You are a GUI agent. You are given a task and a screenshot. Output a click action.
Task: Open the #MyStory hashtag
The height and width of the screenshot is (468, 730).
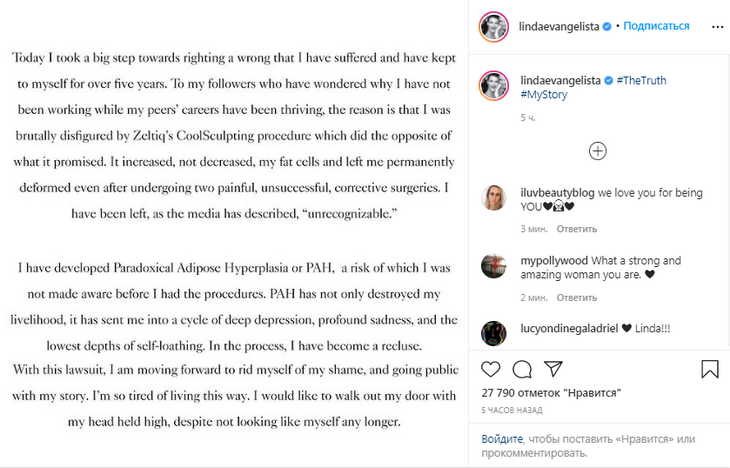tap(544, 94)
